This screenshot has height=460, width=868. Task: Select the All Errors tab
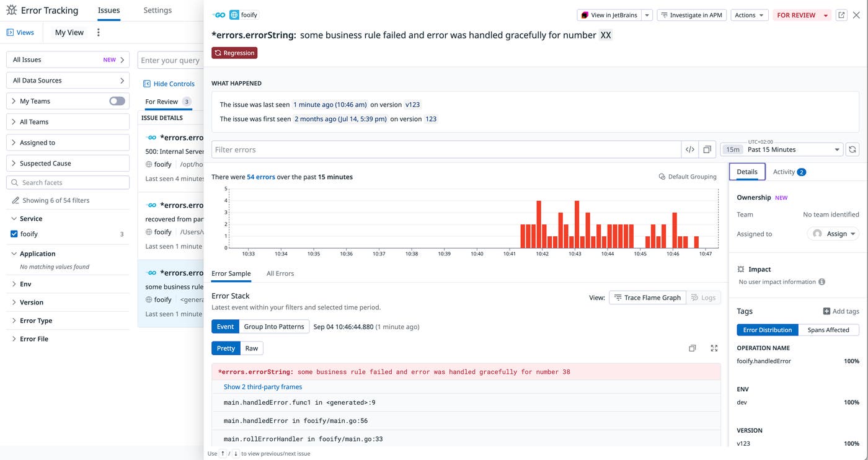pos(280,273)
